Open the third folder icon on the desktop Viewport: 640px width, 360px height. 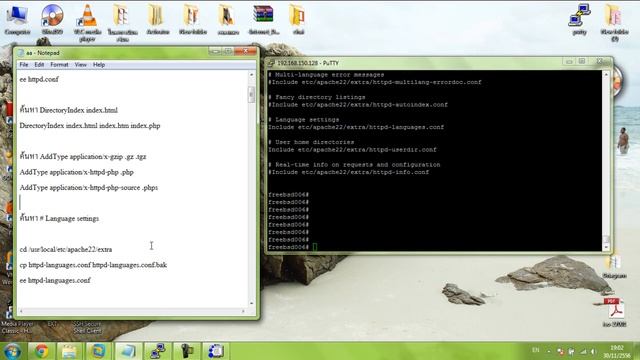click(x=193, y=20)
